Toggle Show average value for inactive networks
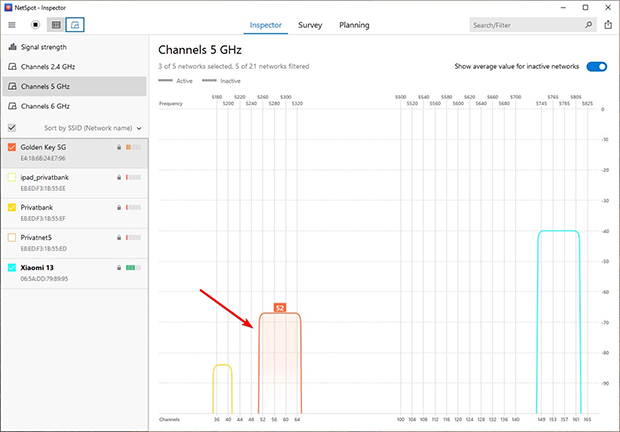 (596, 66)
